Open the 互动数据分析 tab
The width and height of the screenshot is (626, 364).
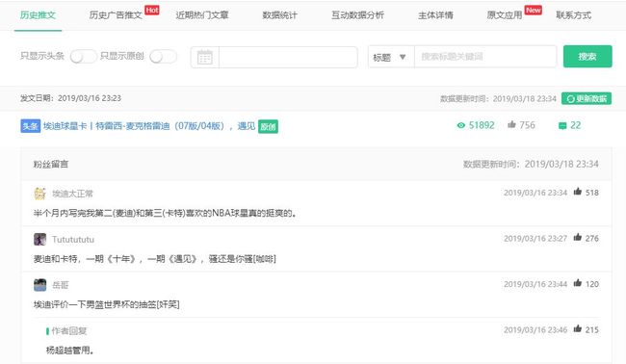(x=357, y=15)
